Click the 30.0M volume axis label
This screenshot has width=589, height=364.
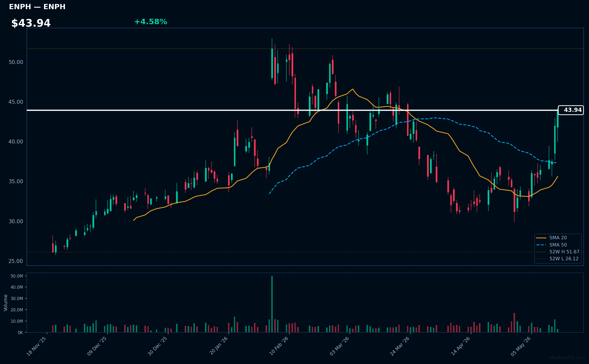point(17,299)
